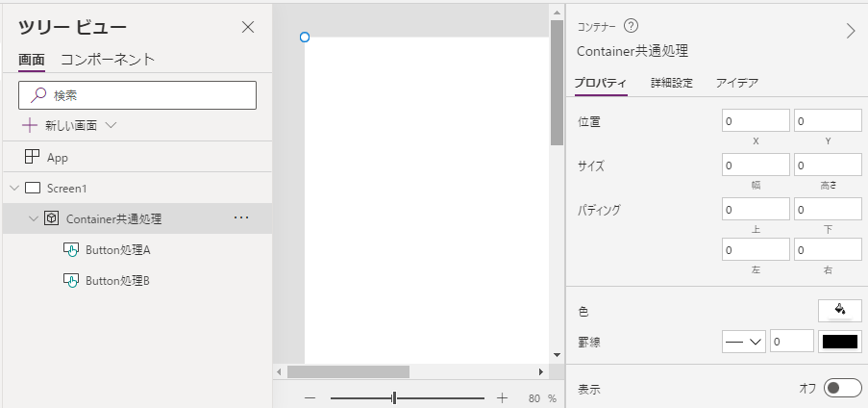The image size is (868, 408).
Task: Click the 新しい画面 button
Action: (x=71, y=126)
